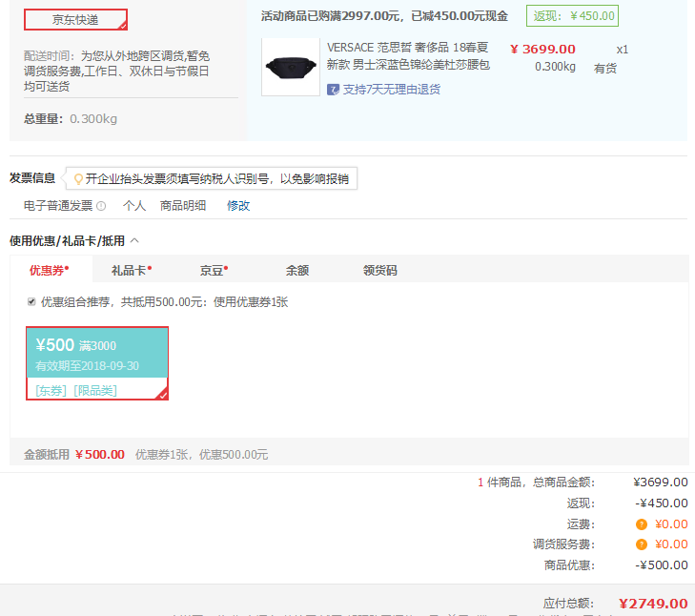Viewport: 695px width, 616px height.
Task: Open the VERSACE waist bag product thumbnail
Action: coord(291,67)
